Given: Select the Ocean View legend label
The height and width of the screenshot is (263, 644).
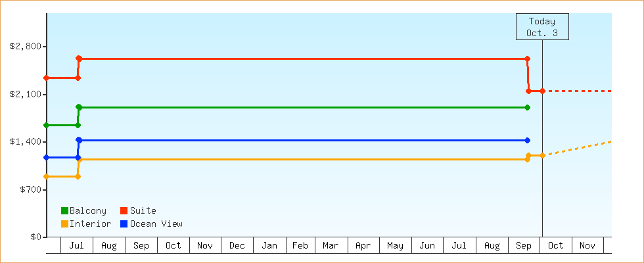Looking at the screenshot, I should tap(156, 224).
